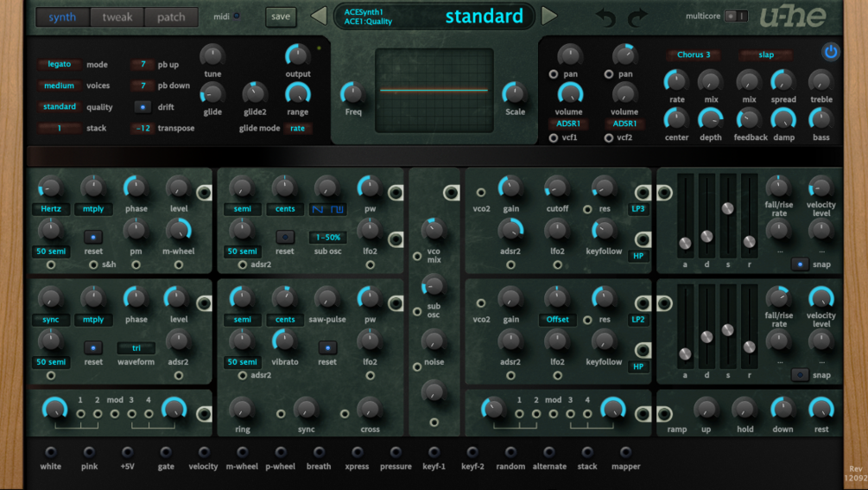Click the standard preset name display
Viewport: 868px width, 490px height.
click(484, 16)
